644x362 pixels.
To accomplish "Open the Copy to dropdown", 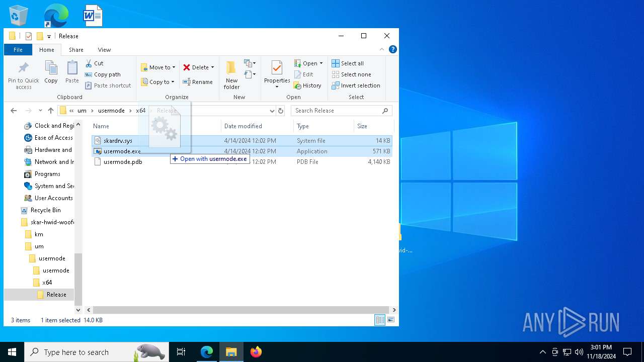I will point(157,82).
